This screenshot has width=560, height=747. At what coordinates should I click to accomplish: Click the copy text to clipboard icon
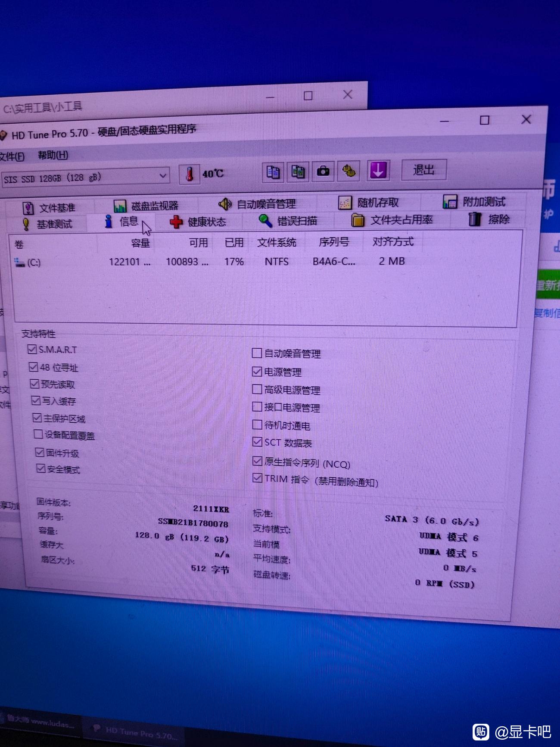click(x=273, y=172)
